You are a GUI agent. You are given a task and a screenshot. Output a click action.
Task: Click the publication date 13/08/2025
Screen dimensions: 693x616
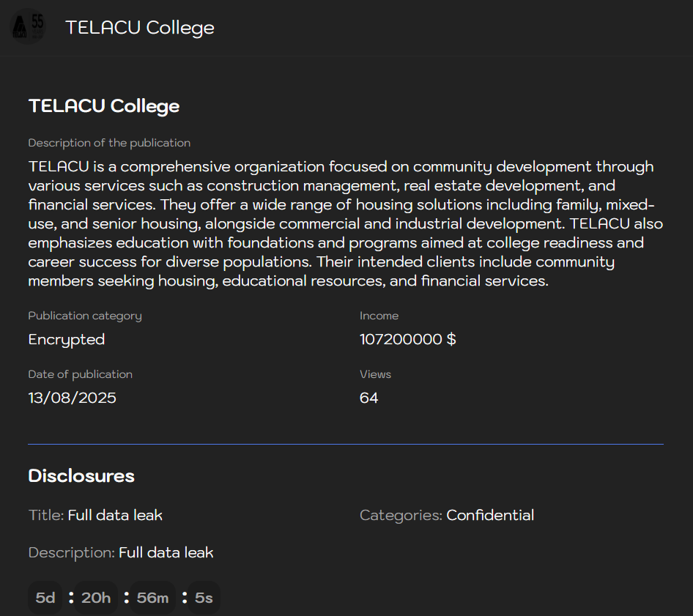click(72, 398)
